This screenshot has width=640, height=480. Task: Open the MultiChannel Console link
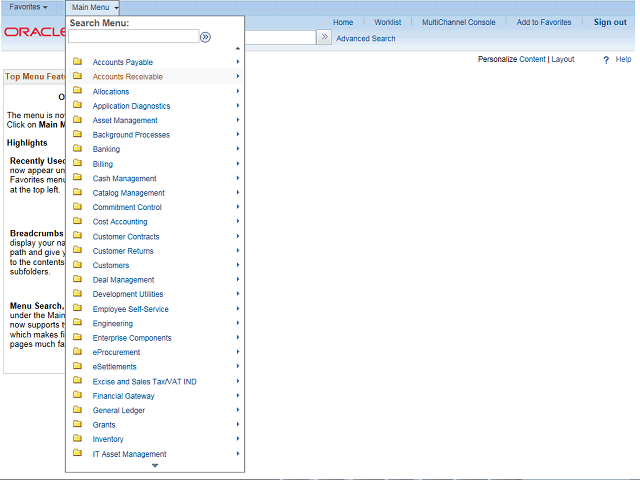458,22
